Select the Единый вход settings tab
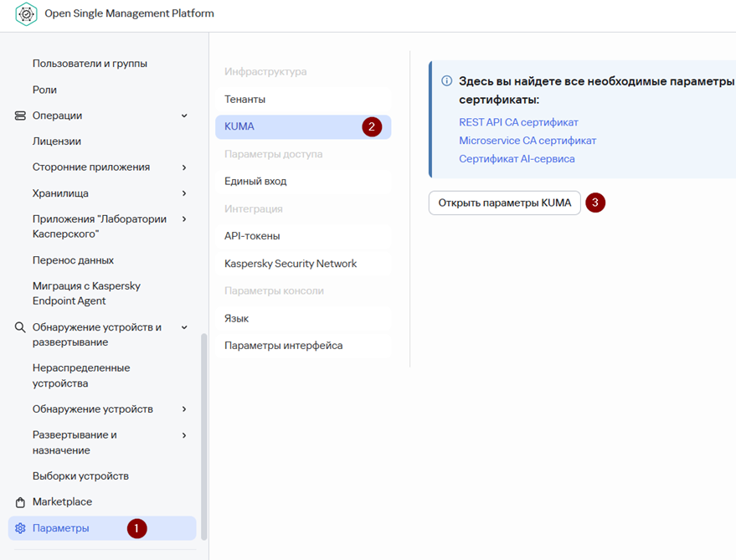Image resolution: width=736 pixels, height=560 pixels. click(x=303, y=181)
